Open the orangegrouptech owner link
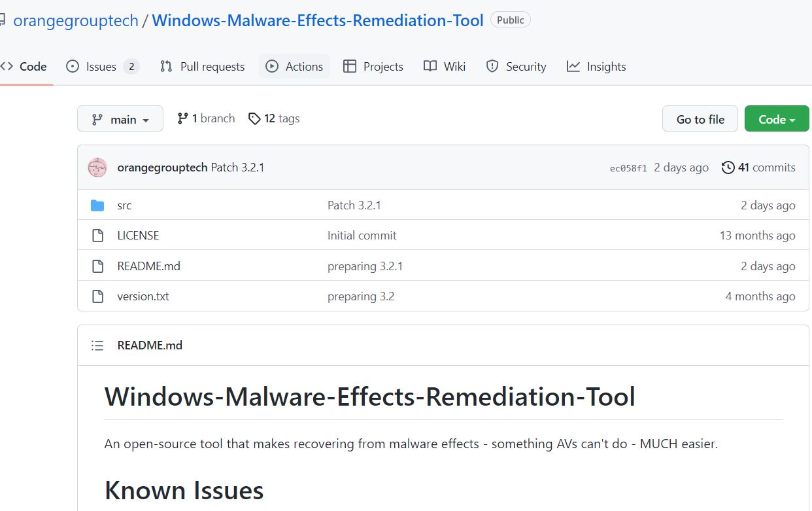812x511 pixels. pos(76,20)
